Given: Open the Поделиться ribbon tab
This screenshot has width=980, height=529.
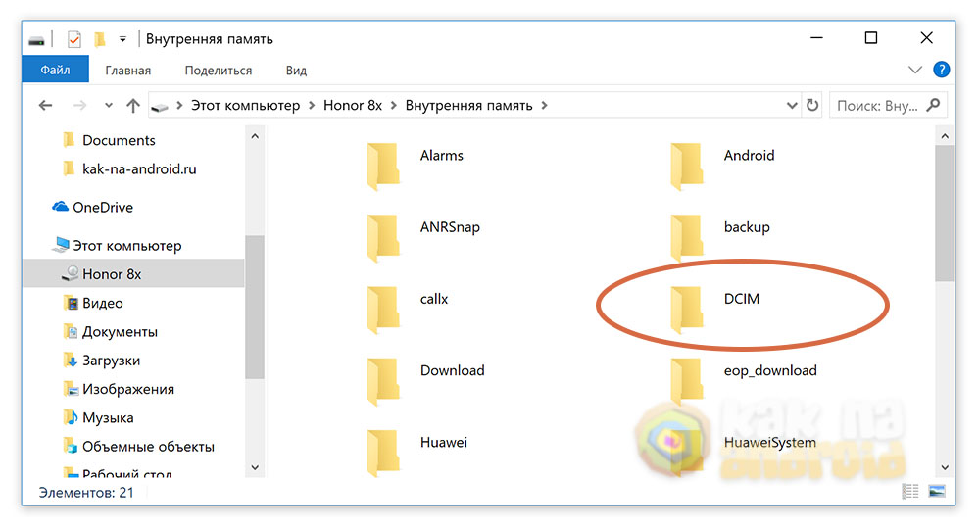Looking at the screenshot, I should point(219,71).
